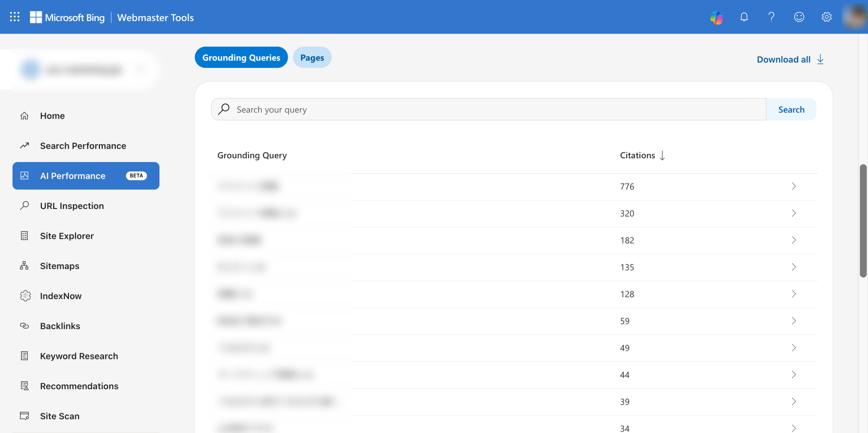This screenshot has height=433, width=868.
Task: Toggle Citations column sort arrow
Action: (662, 155)
